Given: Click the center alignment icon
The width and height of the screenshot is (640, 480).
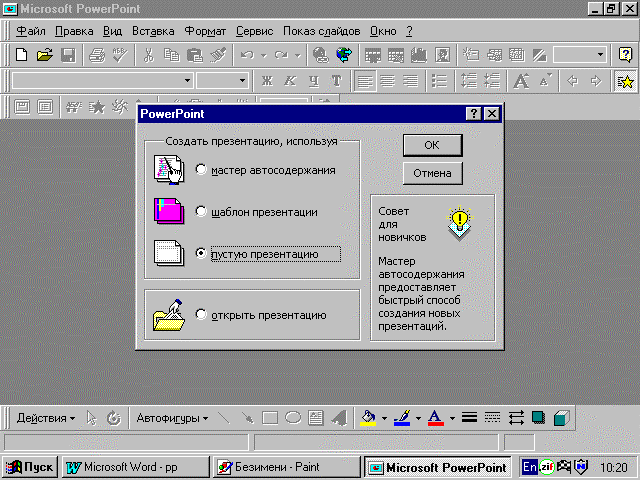Looking at the screenshot, I should click(388, 81).
